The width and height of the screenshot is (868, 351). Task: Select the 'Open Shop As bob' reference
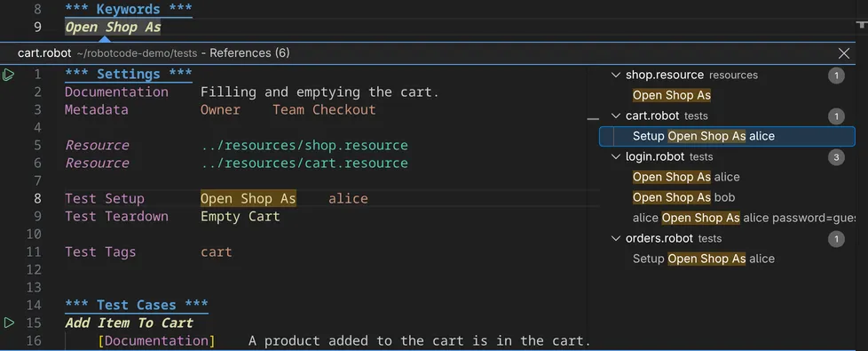tap(683, 197)
